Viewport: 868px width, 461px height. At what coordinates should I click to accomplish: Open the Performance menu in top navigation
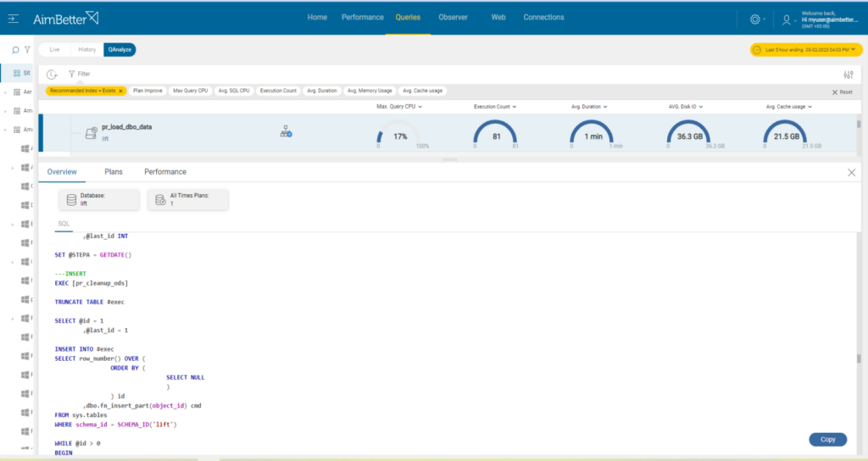click(363, 18)
